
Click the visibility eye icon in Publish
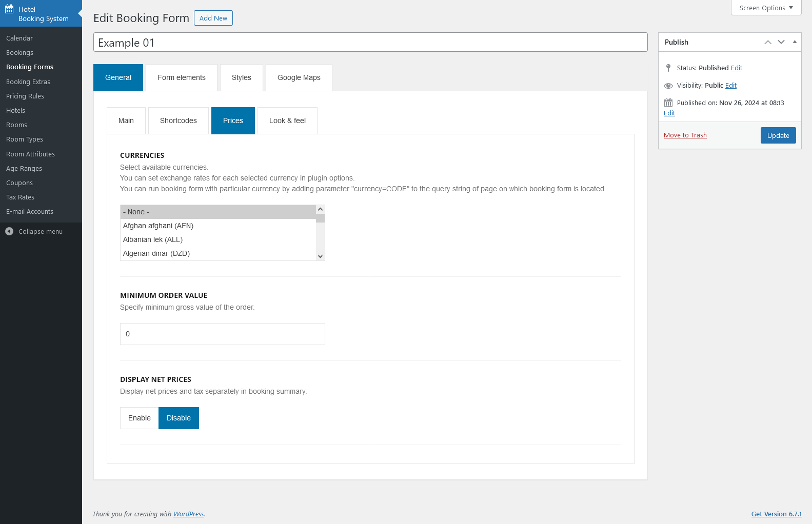pos(668,86)
